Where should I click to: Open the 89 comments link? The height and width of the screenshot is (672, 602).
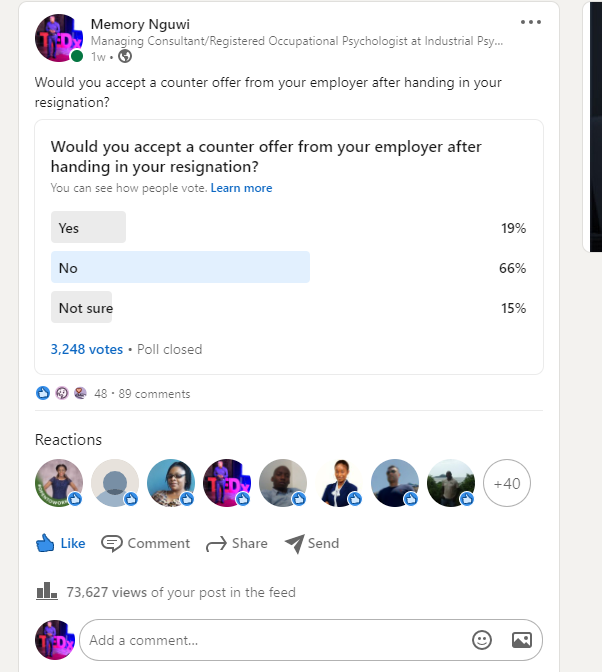tap(154, 394)
